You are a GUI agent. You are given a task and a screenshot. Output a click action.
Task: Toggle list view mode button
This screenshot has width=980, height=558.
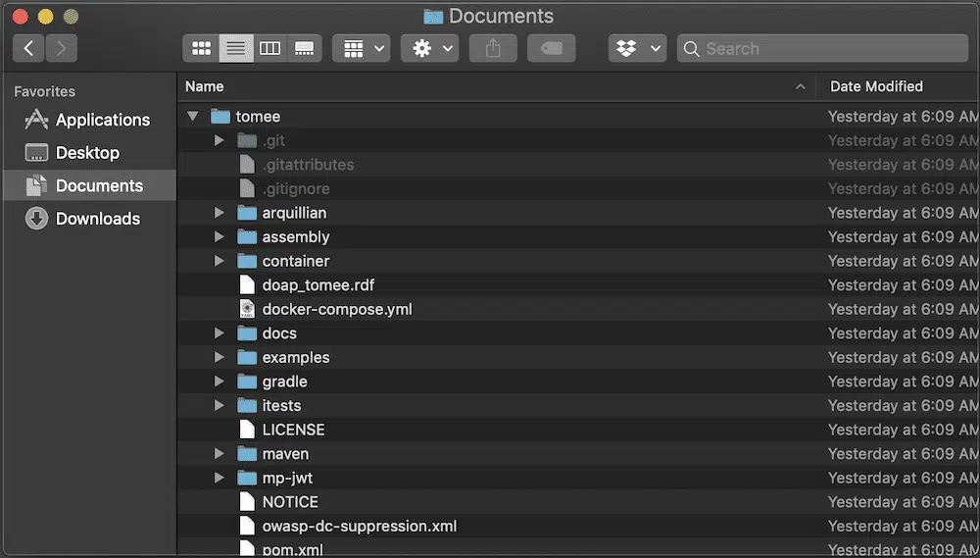[x=235, y=48]
